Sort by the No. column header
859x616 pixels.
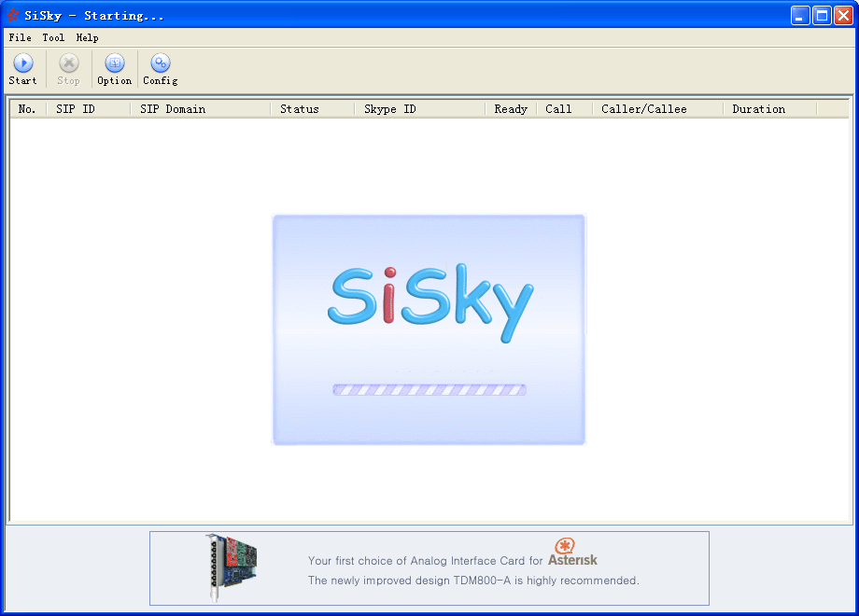click(29, 109)
